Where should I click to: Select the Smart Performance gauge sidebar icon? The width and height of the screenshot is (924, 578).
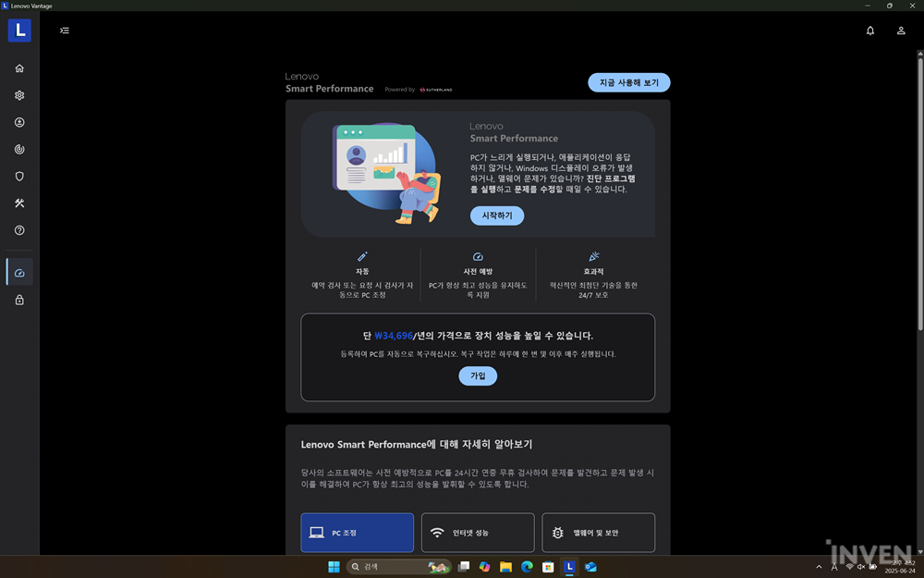pyautogui.click(x=19, y=273)
